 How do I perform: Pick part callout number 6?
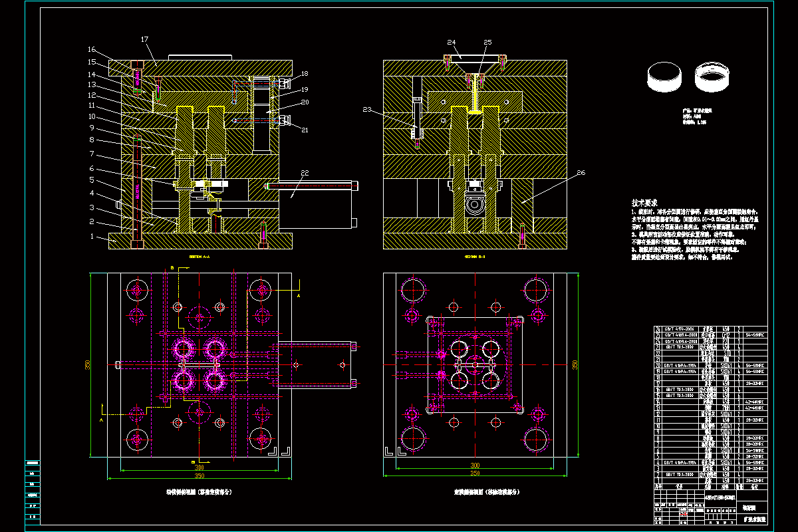pos(92,168)
